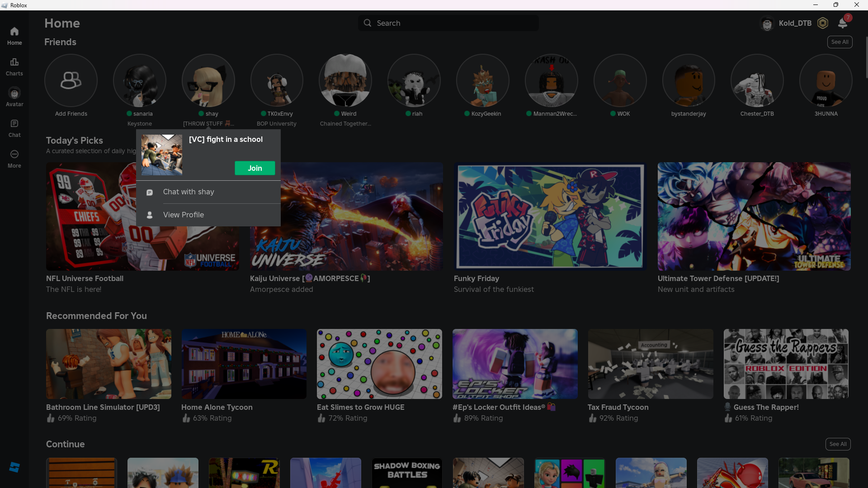The image size is (868, 488).
Task: Click the Roblox Studio logo in sidebar
Action: 14,467
